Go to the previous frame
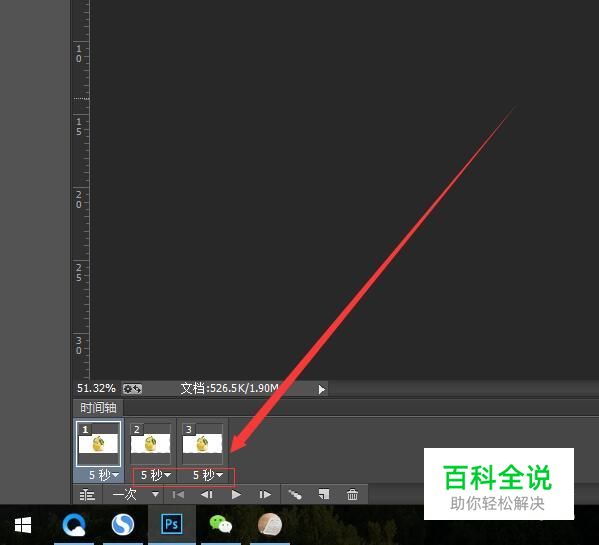The height and width of the screenshot is (545, 599). [207, 495]
